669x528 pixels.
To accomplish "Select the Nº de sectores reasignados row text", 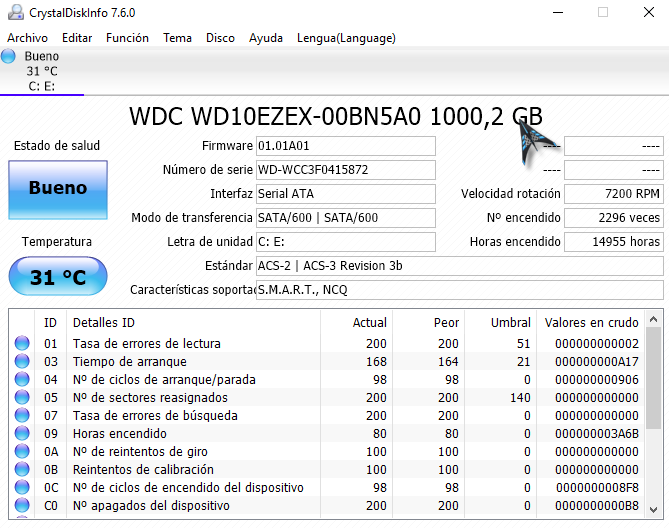I will pyautogui.click(x=150, y=397).
